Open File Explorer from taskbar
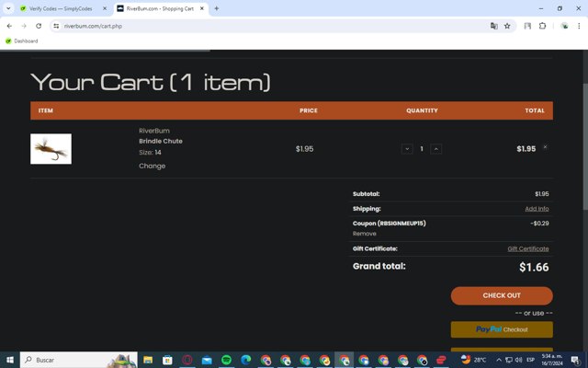 pos(148,360)
